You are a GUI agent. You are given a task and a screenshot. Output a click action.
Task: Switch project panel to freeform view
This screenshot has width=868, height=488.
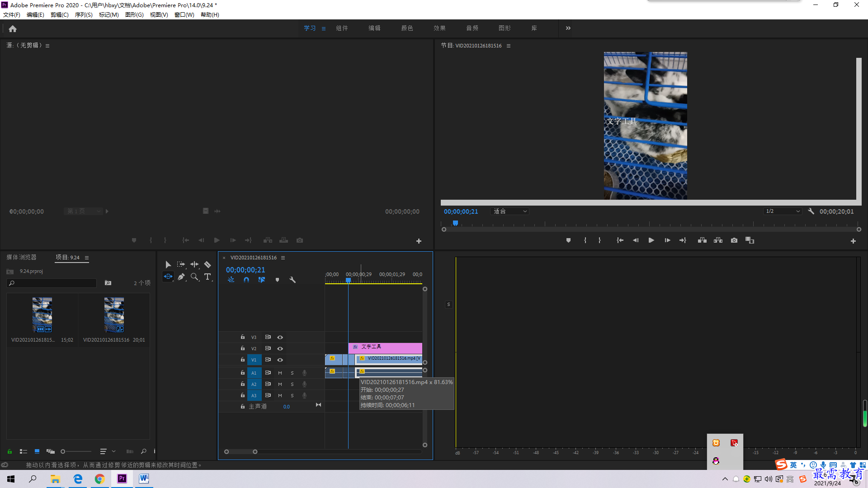[x=51, y=451]
